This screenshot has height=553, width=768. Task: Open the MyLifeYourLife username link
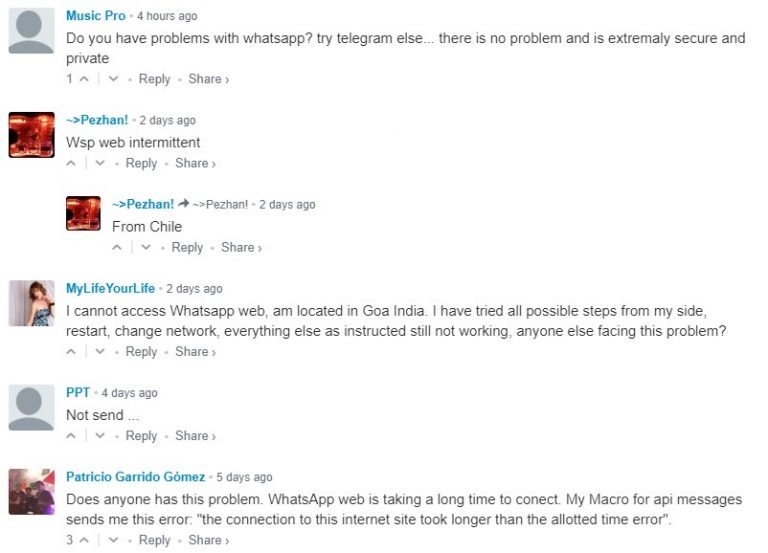click(110, 289)
